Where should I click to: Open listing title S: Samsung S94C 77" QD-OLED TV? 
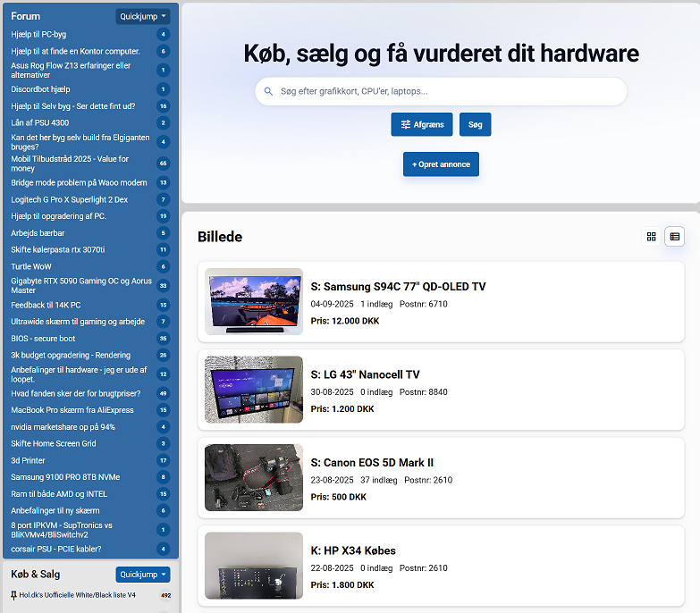tap(398, 287)
